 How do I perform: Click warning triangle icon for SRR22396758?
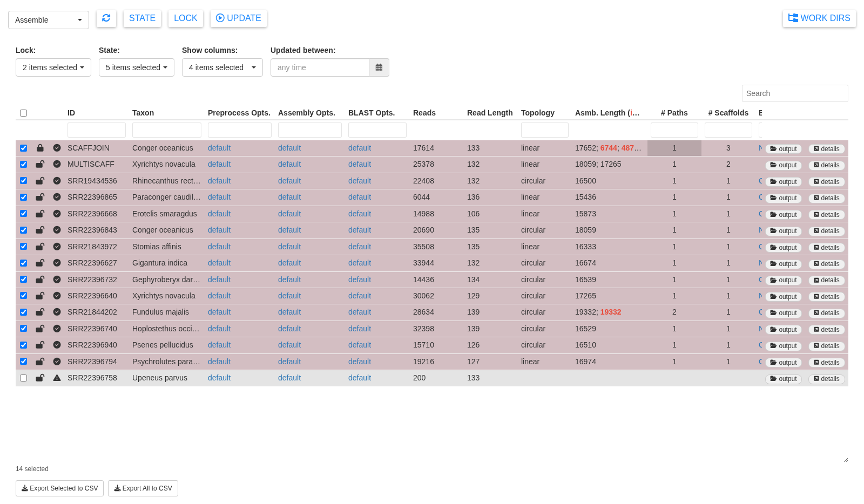57,378
